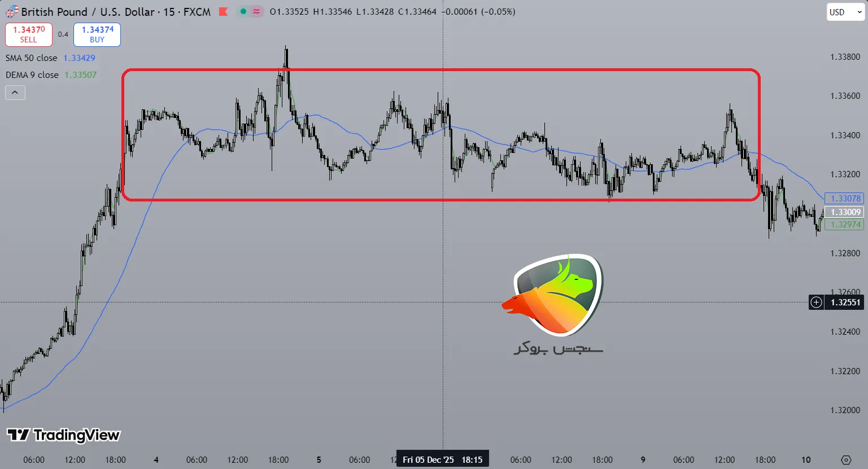The height and width of the screenshot is (469, 868).
Task: Click the 1.34374 BUY button
Action: 97,34
